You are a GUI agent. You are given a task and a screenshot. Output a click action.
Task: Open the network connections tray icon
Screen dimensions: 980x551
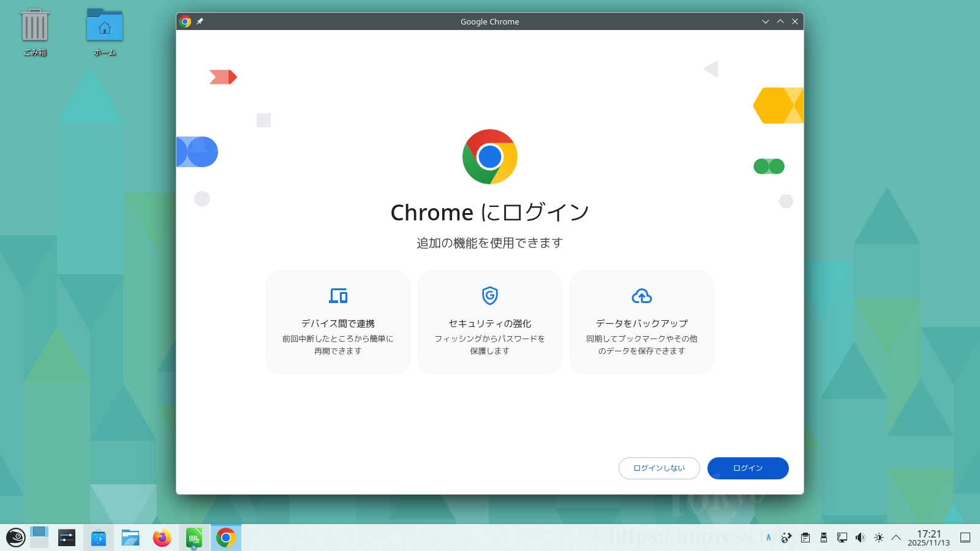coord(842,538)
